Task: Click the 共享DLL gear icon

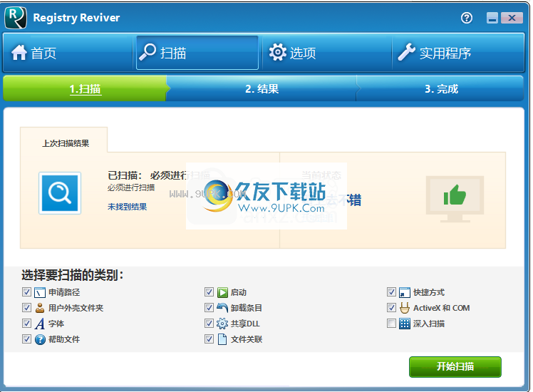Action: (x=222, y=324)
